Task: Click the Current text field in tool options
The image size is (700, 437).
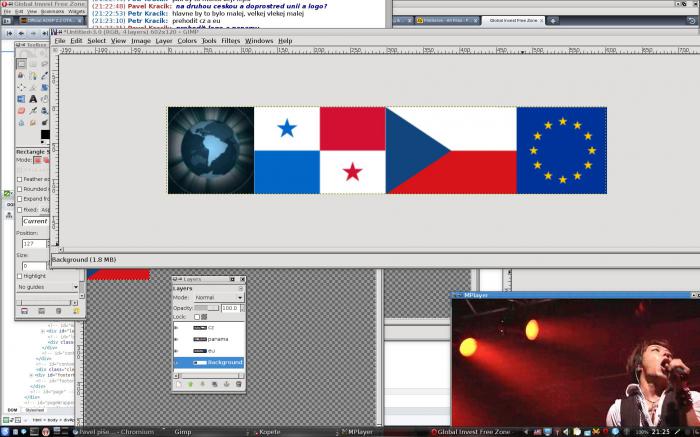Action: pyautogui.click(x=35, y=221)
